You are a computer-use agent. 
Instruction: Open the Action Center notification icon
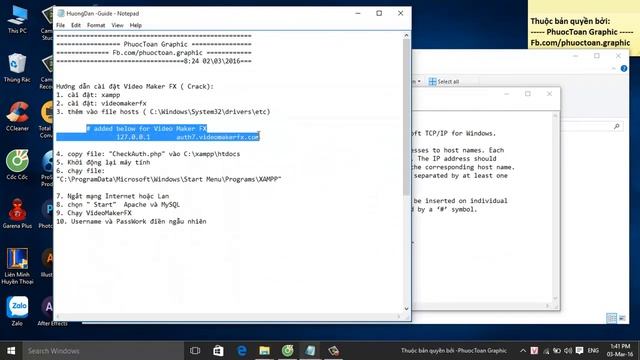pyautogui.click(x=579, y=351)
